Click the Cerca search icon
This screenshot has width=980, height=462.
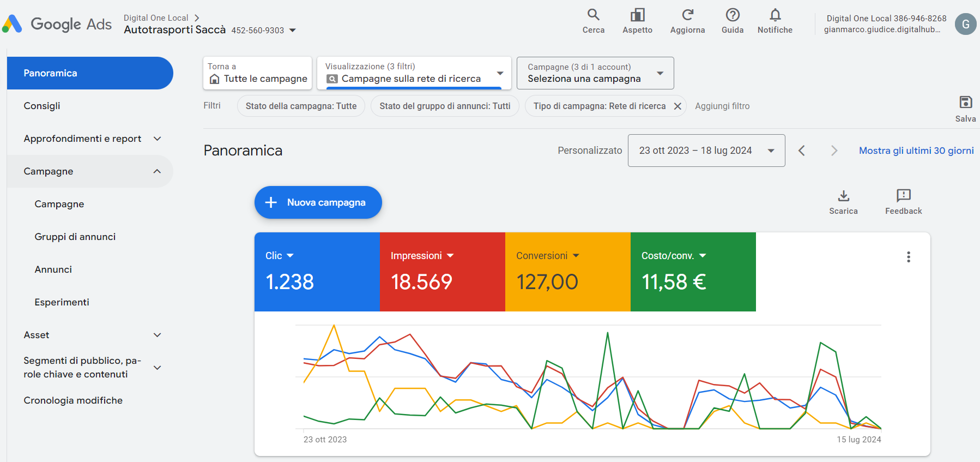tap(593, 15)
